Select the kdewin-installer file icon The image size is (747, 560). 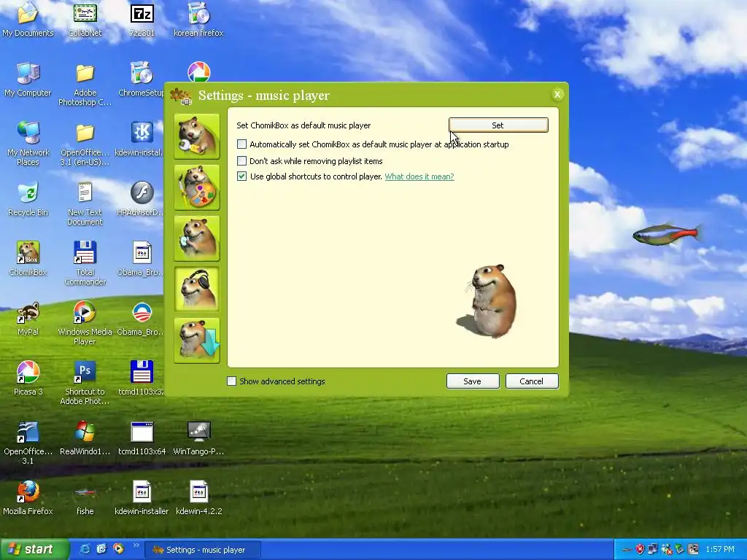[x=142, y=497]
